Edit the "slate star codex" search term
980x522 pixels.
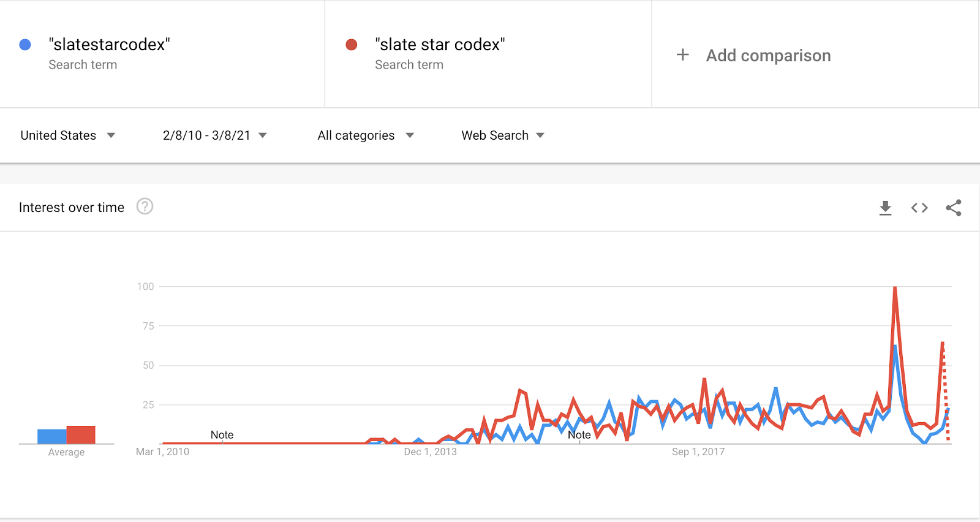[440, 45]
